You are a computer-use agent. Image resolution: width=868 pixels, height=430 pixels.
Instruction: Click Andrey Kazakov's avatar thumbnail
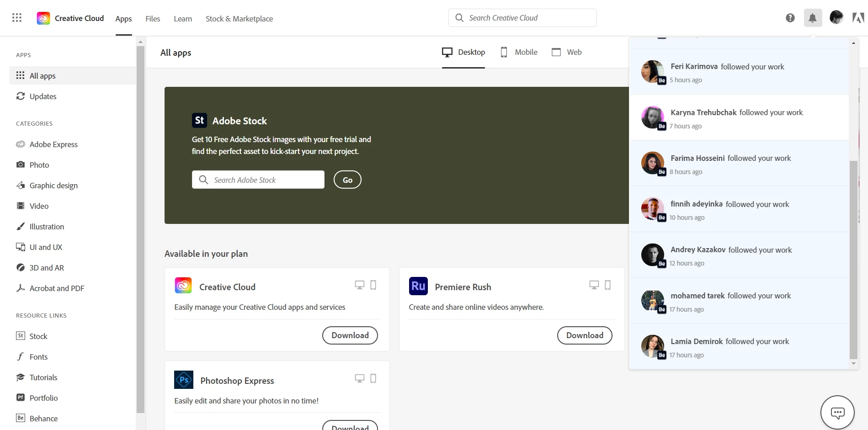click(653, 255)
